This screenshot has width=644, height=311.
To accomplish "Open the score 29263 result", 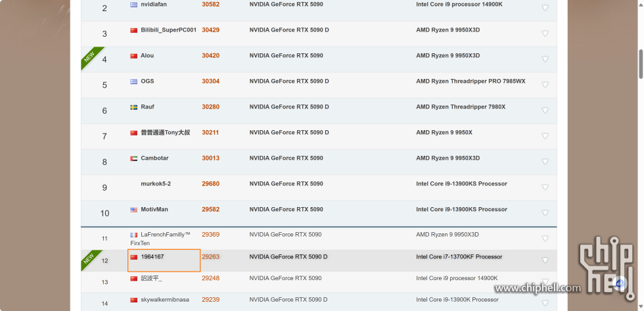I will (x=211, y=257).
